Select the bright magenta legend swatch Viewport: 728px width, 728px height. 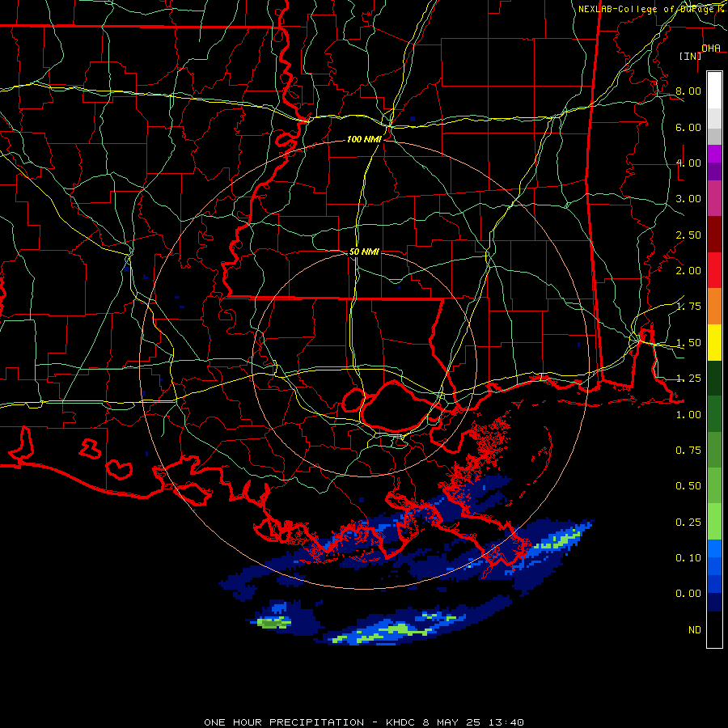[714, 154]
